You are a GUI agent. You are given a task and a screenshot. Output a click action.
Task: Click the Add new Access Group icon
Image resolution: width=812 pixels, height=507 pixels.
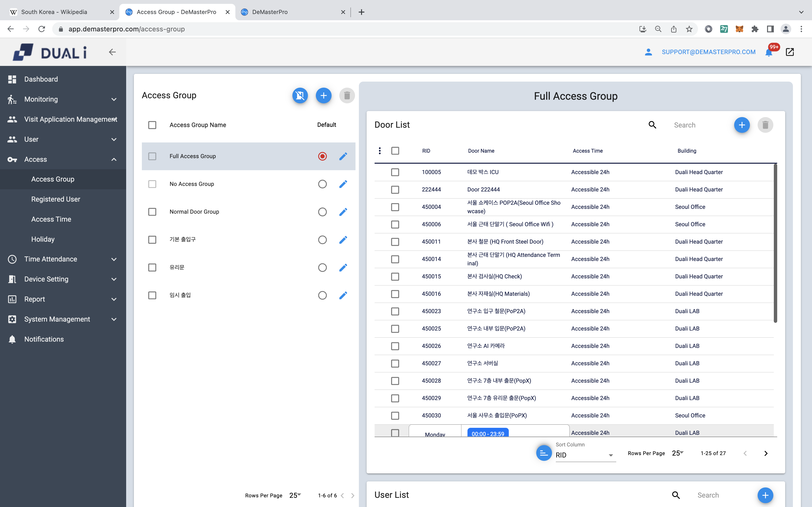coord(323,95)
